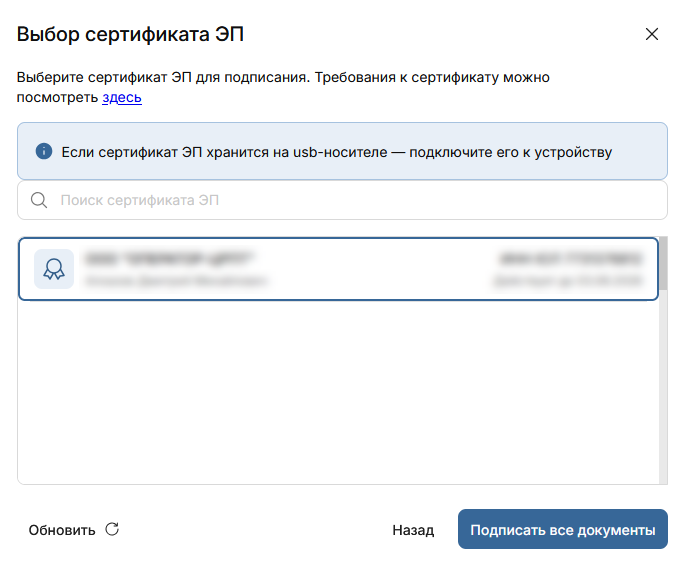Focus the "Поиск сертификата ЭП" search field
This screenshot has height=568, width=686.
350,200
